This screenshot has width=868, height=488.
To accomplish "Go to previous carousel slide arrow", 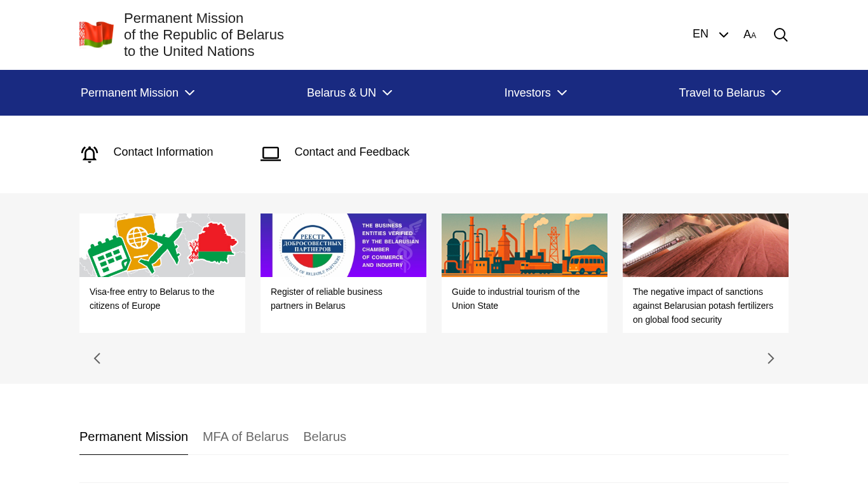I will [97, 358].
